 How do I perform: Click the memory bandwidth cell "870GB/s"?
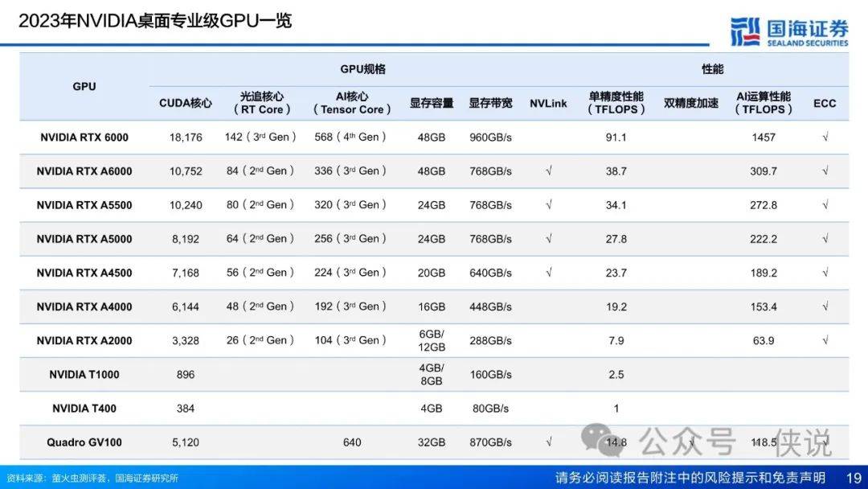[x=490, y=442]
